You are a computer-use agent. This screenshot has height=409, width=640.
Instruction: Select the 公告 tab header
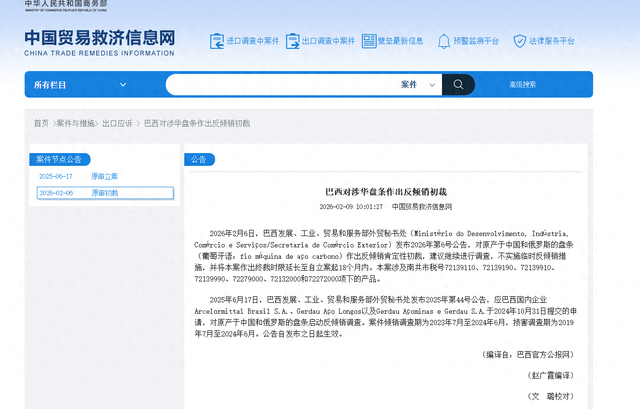pyautogui.click(x=198, y=159)
